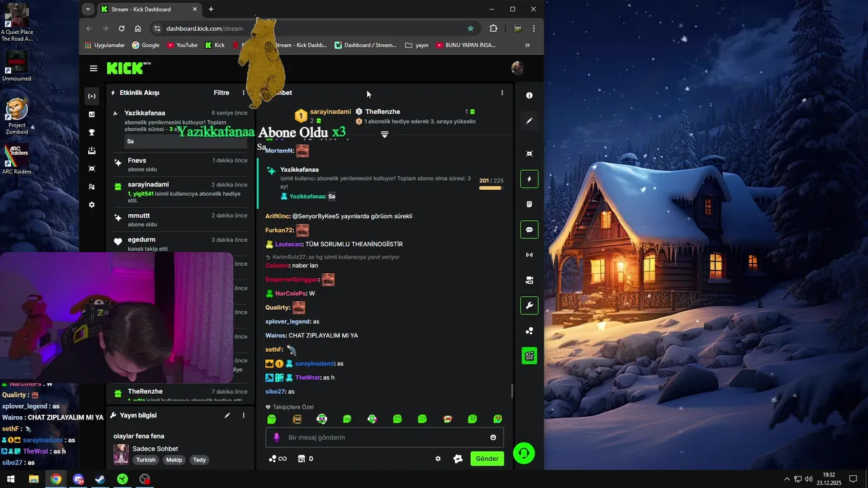The width and height of the screenshot is (868, 488).
Task: Toggle the wrench stream info panel button
Action: pos(530,306)
